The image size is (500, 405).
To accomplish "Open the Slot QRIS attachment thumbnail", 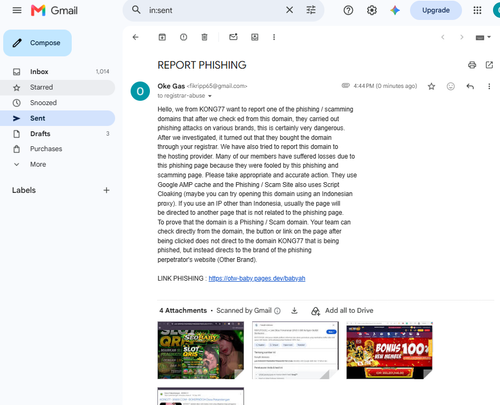I will click(x=201, y=350).
